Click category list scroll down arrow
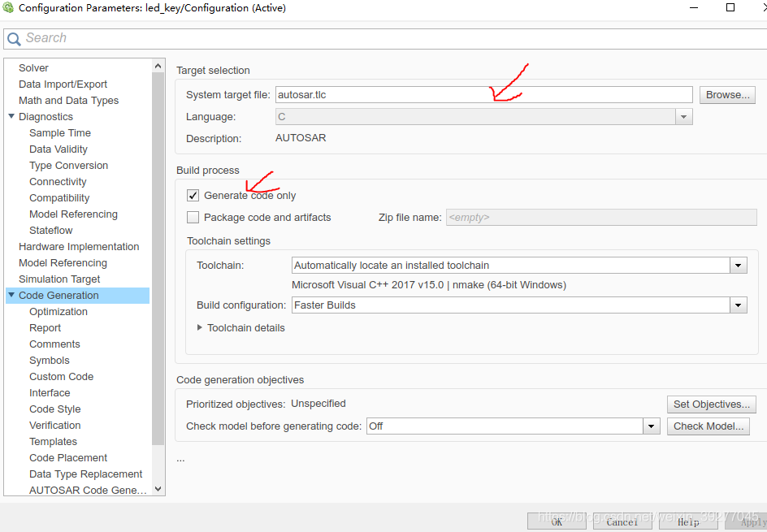The image size is (767, 532). coord(158,488)
